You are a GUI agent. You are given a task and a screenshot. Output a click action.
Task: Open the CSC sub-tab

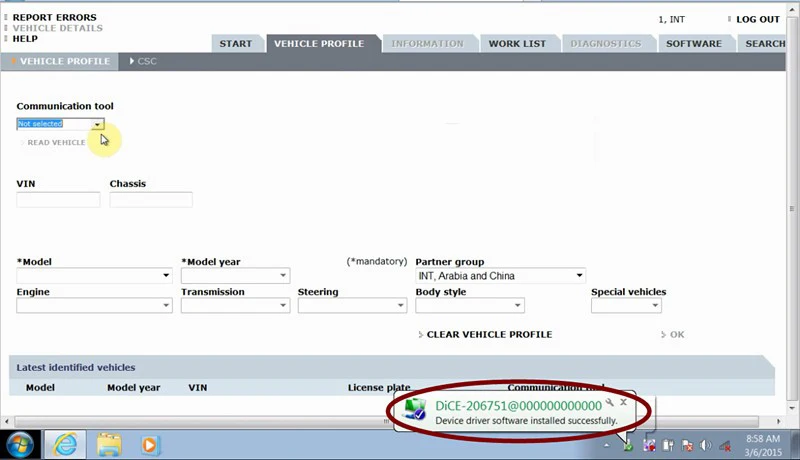143,61
